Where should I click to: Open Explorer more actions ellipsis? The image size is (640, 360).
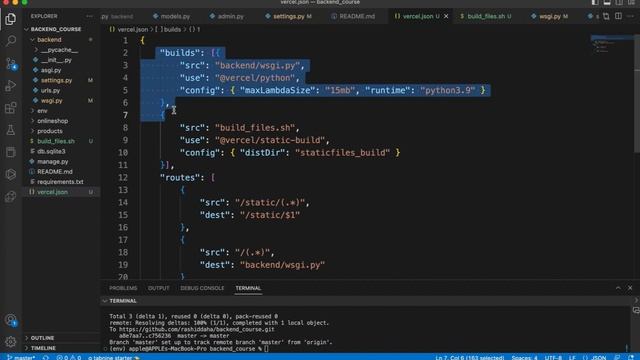pos(89,16)
